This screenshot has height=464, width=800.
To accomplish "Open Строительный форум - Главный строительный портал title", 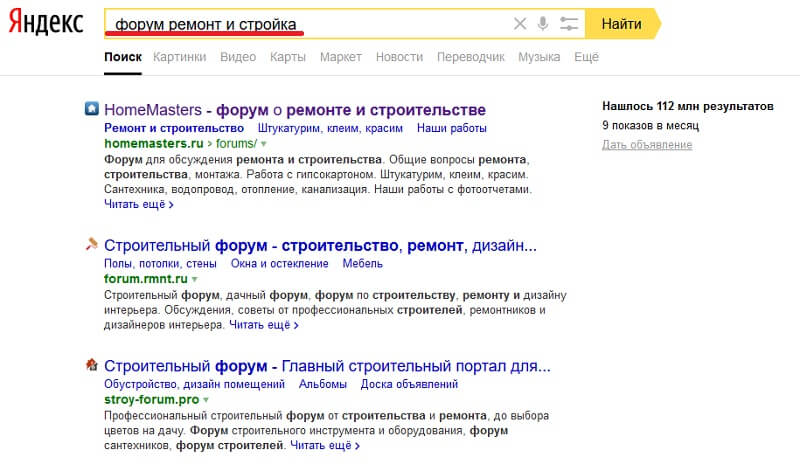I will tap(328, 366).
